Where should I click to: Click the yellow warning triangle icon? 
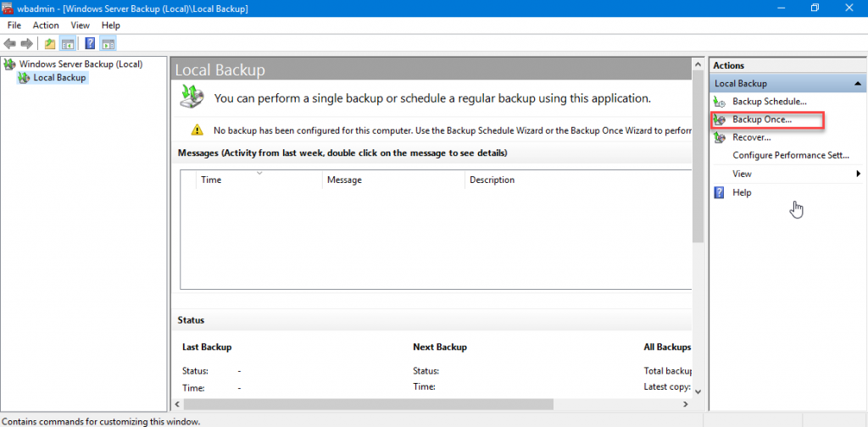click(x=197, y=130)
